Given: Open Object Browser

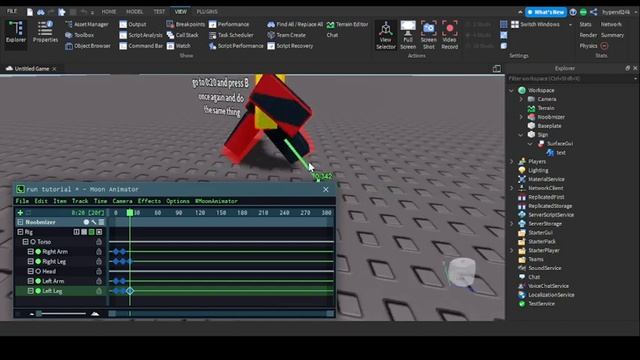Looking at the screenshot, I should [x=88, y=46].
